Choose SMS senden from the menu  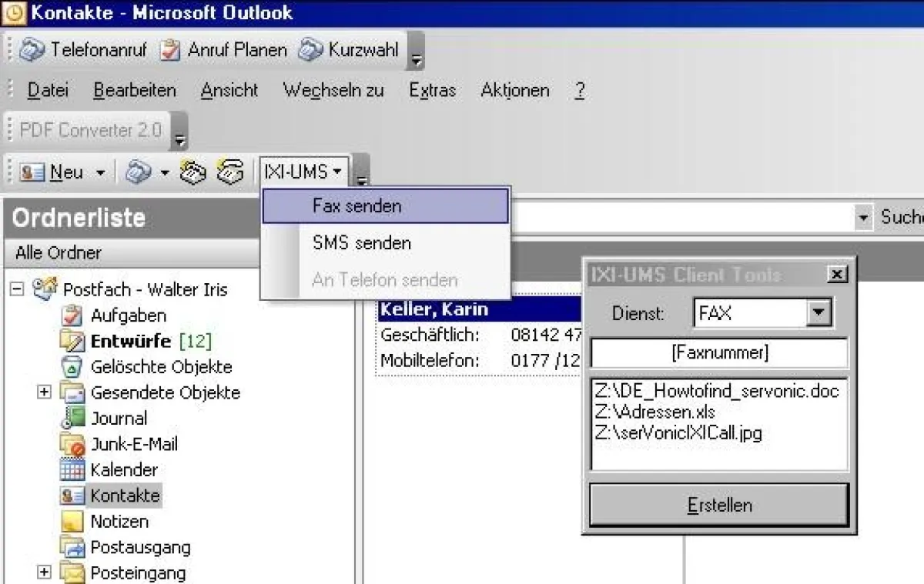[361, 243]
